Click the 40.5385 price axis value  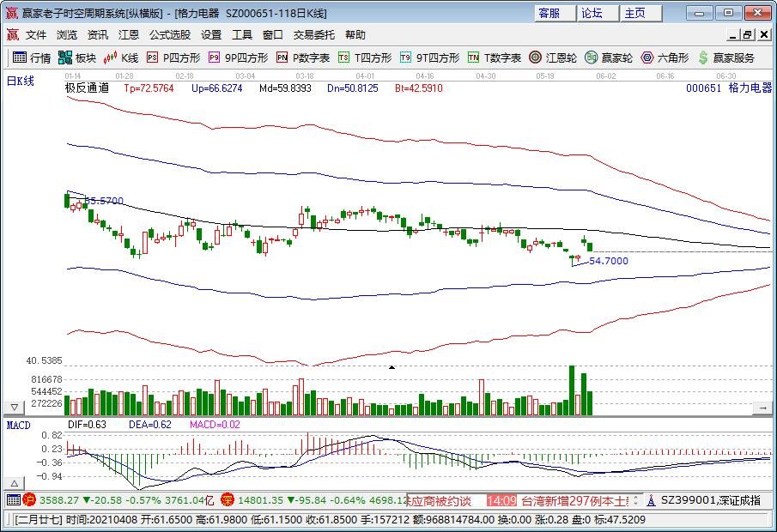tap(44, 360)
